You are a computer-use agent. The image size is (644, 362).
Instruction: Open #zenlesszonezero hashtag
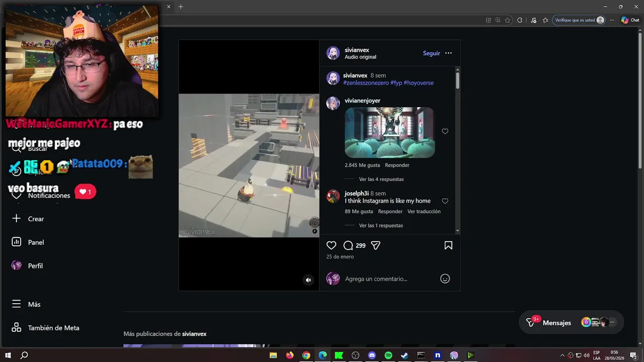pos(366,83)
